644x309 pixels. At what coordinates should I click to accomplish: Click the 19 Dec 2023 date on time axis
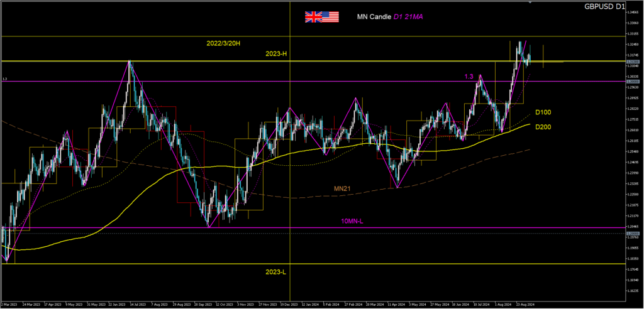tap(290, 303)
